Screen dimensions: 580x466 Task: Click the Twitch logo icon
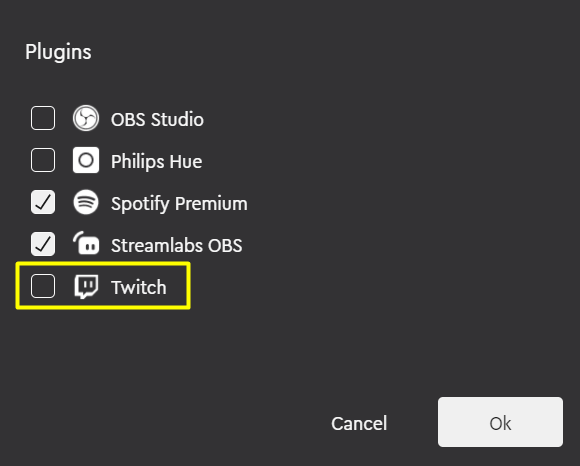[86, 286]
